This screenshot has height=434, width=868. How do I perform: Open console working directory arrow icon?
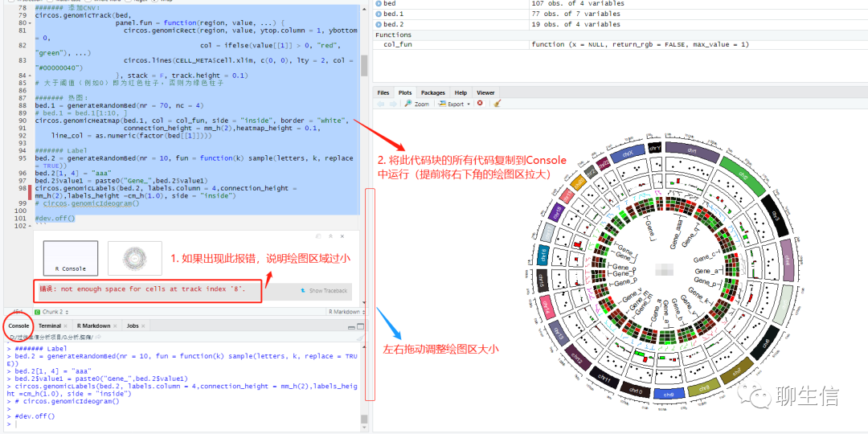(x=98, y=337)
